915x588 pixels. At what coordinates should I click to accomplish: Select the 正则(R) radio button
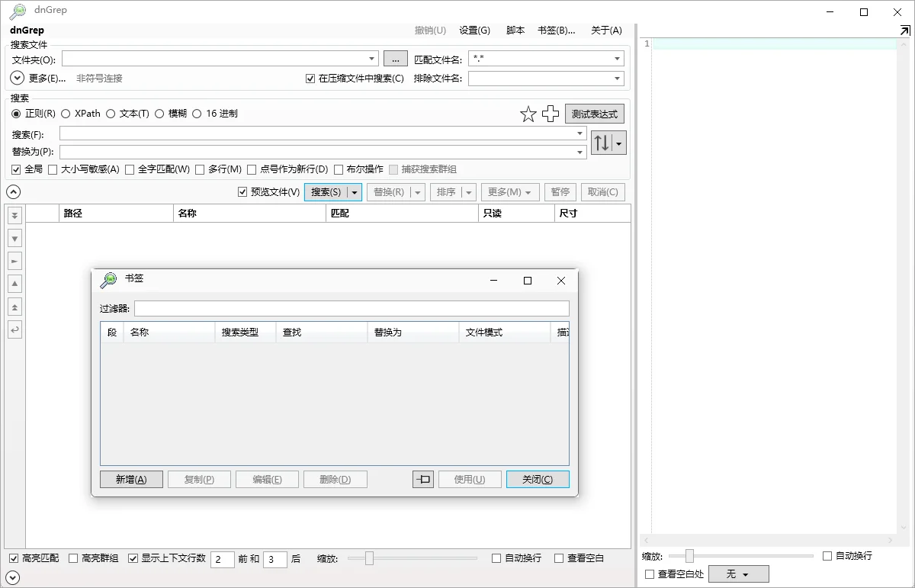[16, 114]
